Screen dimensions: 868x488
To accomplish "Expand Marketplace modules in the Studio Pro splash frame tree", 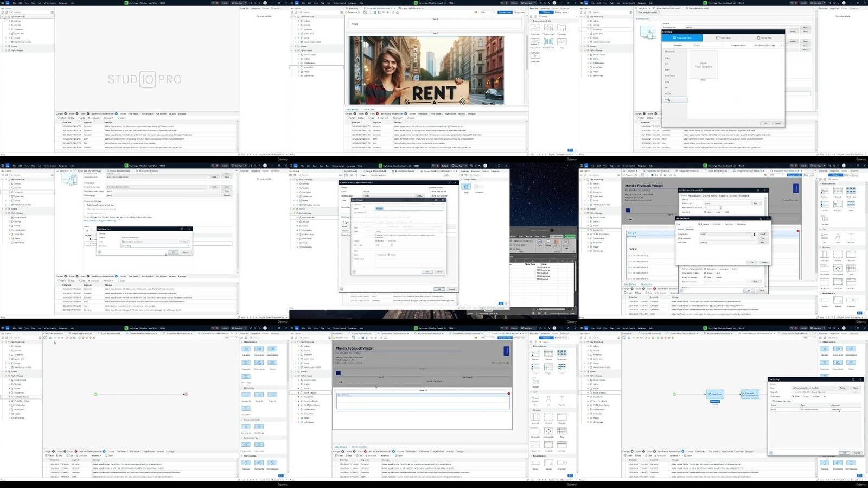I will [x=6, y=42].
